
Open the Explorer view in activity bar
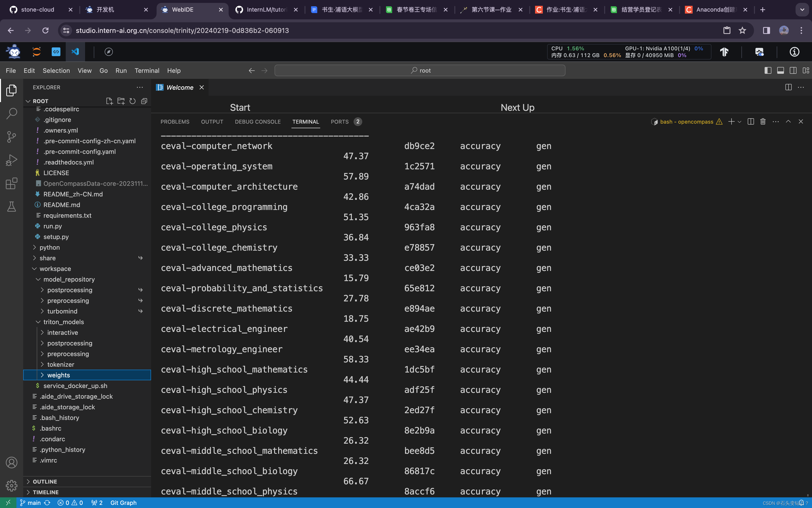tap(11, 90)
